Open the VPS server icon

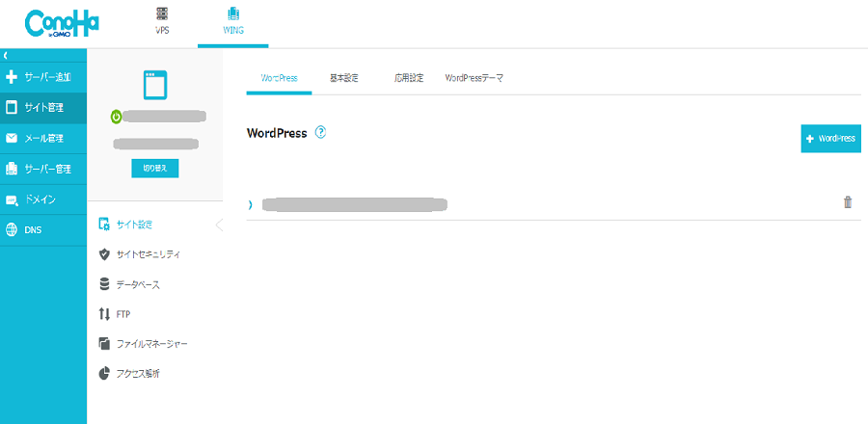click(x=162, y=14)
